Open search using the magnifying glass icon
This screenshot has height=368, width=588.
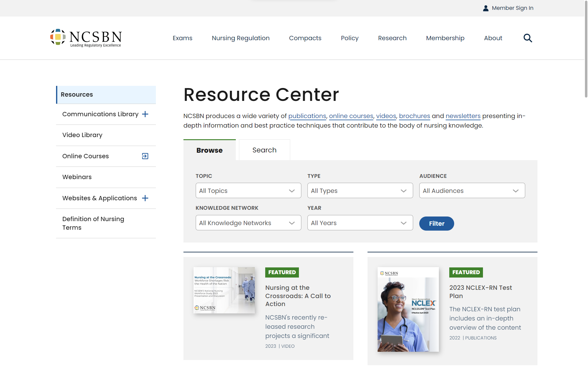pos(528,38)
